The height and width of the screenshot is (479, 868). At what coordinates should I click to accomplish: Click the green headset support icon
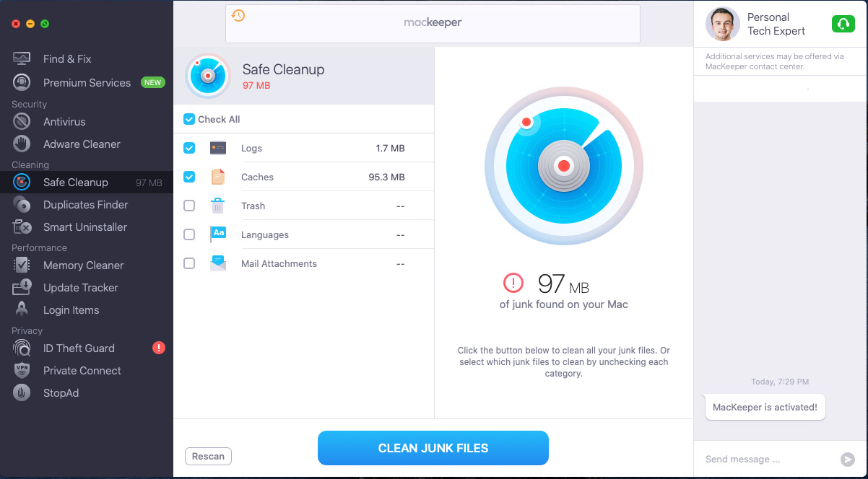(x=842, y=25)
